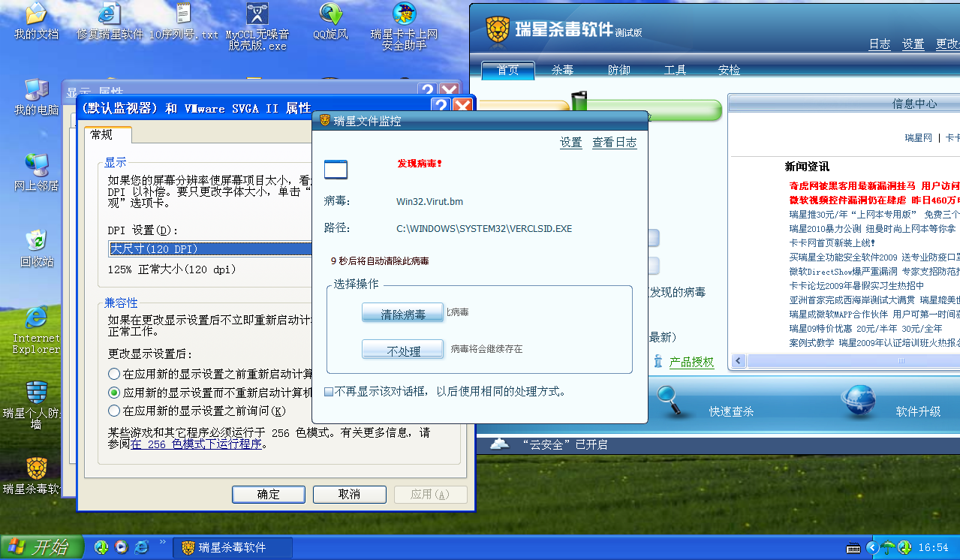Viewport: 960px width, 560px height.
Task: Click the lion icon in the 瑞星文件监控 title bar
Action: (x=325, y=120)
